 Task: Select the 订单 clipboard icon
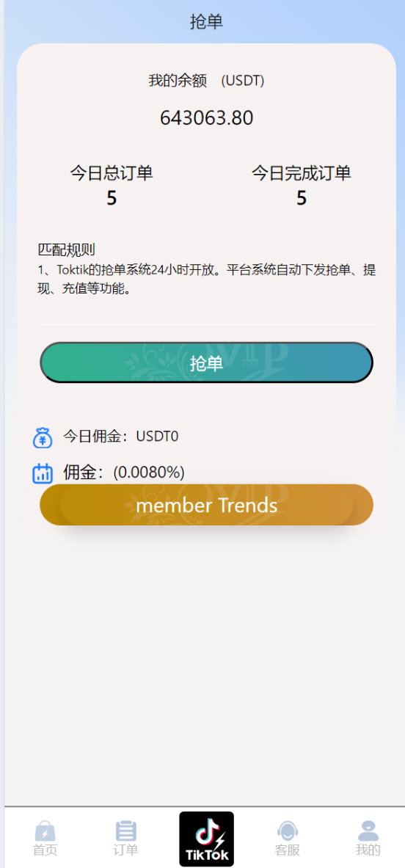[x=126, y=831]
